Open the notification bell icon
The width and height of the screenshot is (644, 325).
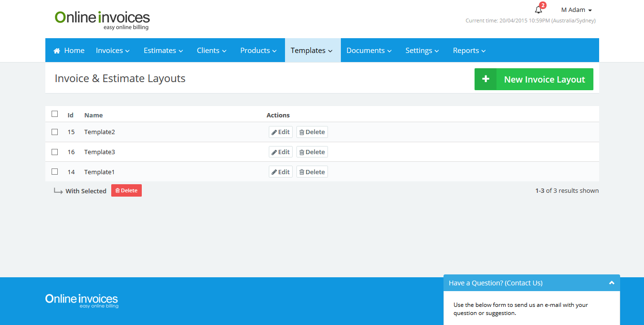538,10
